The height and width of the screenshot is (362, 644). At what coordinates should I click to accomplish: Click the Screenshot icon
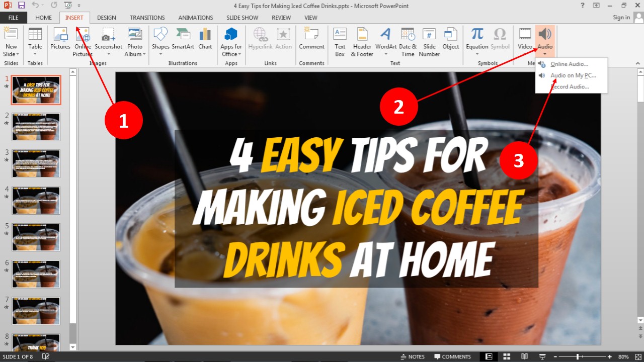tap(108, 35)
